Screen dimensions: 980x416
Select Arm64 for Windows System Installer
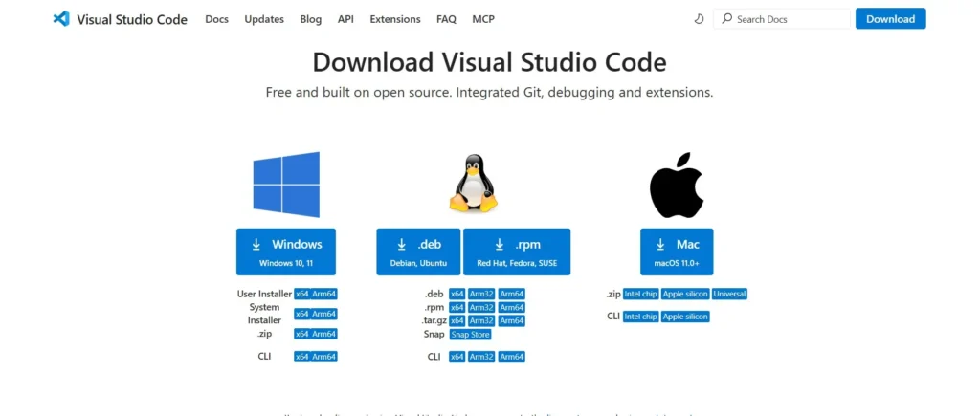point(324,315)
